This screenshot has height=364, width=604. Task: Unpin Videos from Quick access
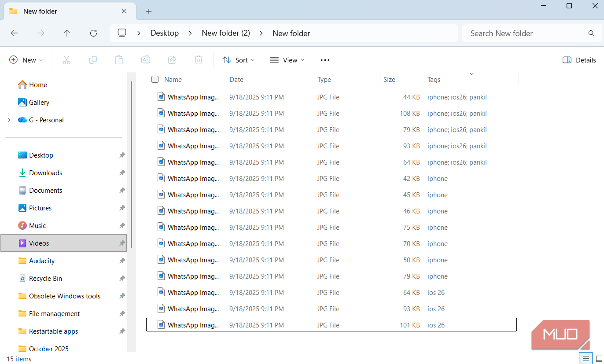pyautogui.click(x=122, y=243)
